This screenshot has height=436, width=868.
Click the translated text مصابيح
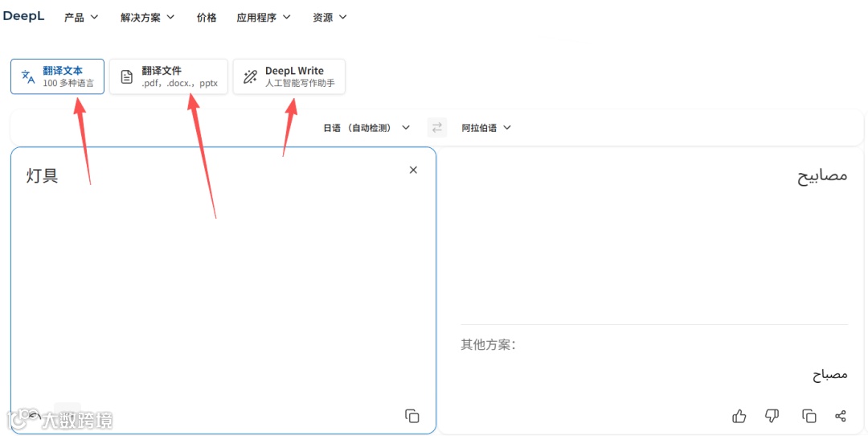click(x=822, y=175)
